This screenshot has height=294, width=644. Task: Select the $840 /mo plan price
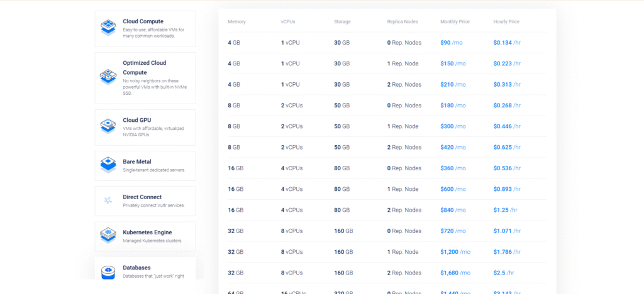pyautogui.click(x=453, y=210)
